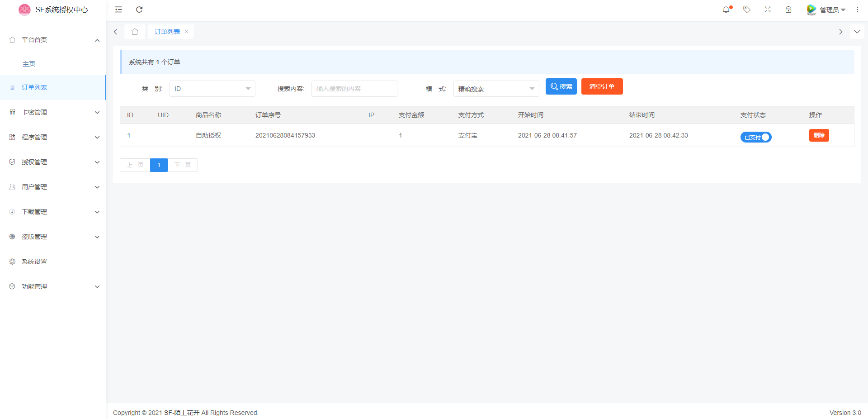Viewport: 868px width, 419px height.
Task: Click the orange 清空订单 button
Action: click(602, 86)
